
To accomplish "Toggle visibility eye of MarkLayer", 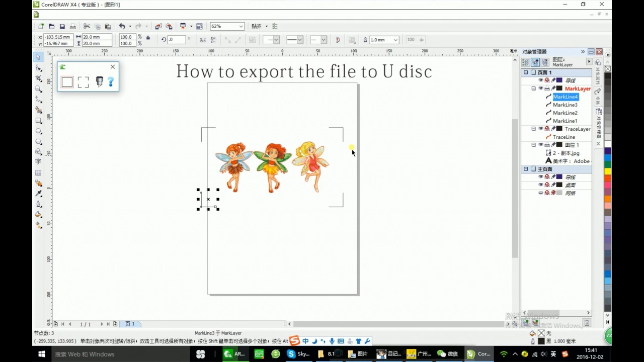I will [x=541, y=88].
